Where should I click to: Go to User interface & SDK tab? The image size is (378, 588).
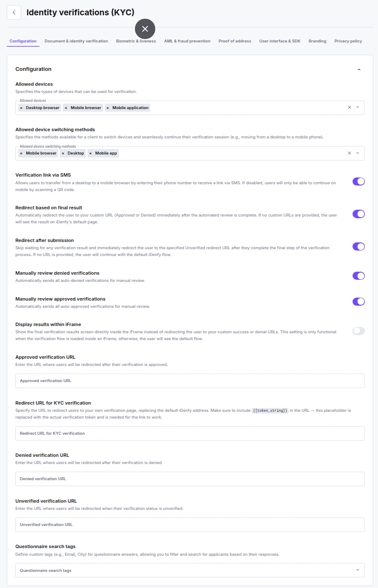coord(280,41)
